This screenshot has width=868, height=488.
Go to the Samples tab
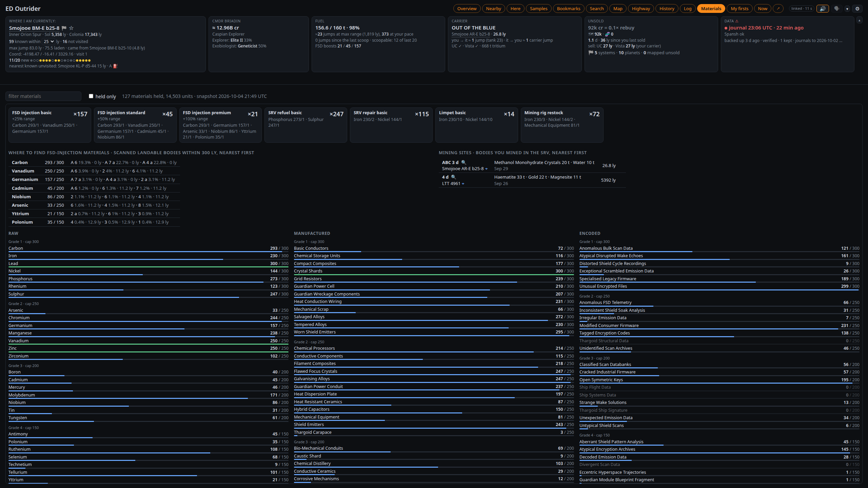click(538, 9)
